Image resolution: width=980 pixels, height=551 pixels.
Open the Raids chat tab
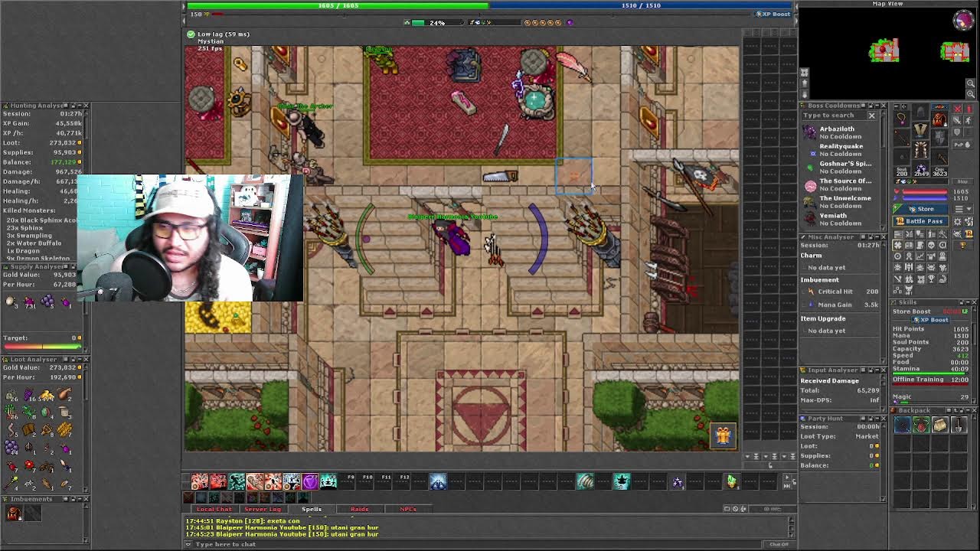(x=360, y=509)
